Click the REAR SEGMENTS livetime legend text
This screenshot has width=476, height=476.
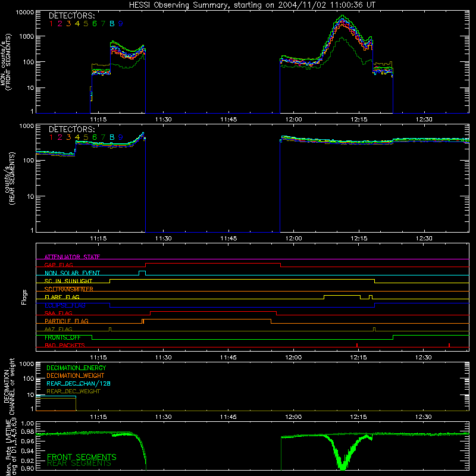pos(79,464)
